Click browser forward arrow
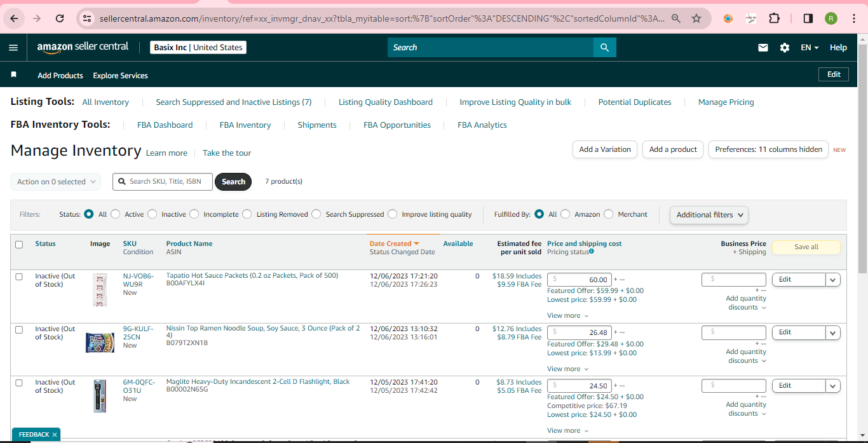The image size is (868, 443). click(x=37, y=18)
